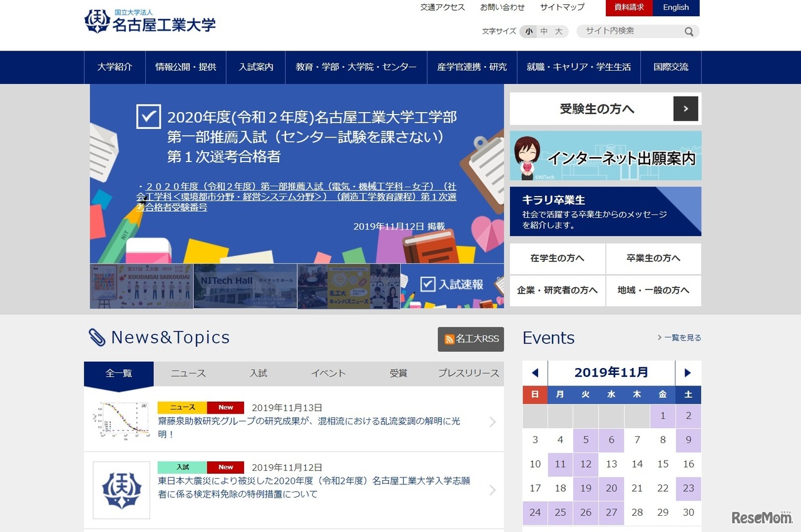801x532 pixels.
Task: Select the 全一覧 news tab
Action: (119, 374)
